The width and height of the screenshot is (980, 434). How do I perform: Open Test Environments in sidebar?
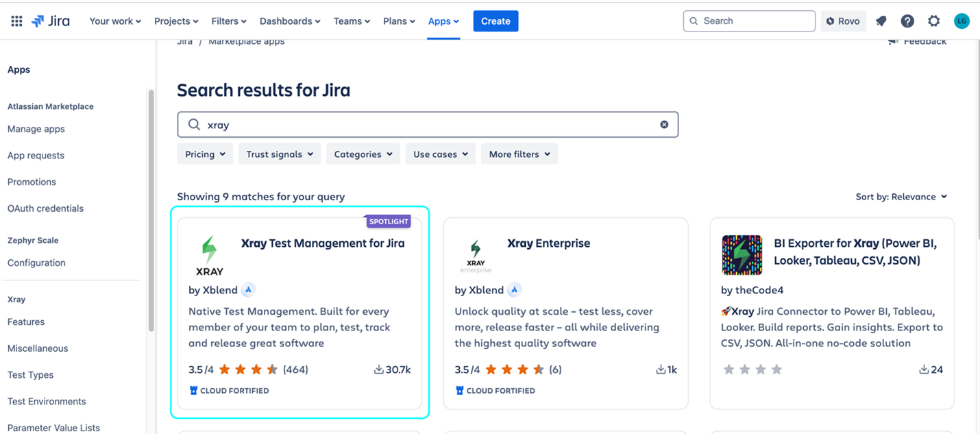[47, 402]
